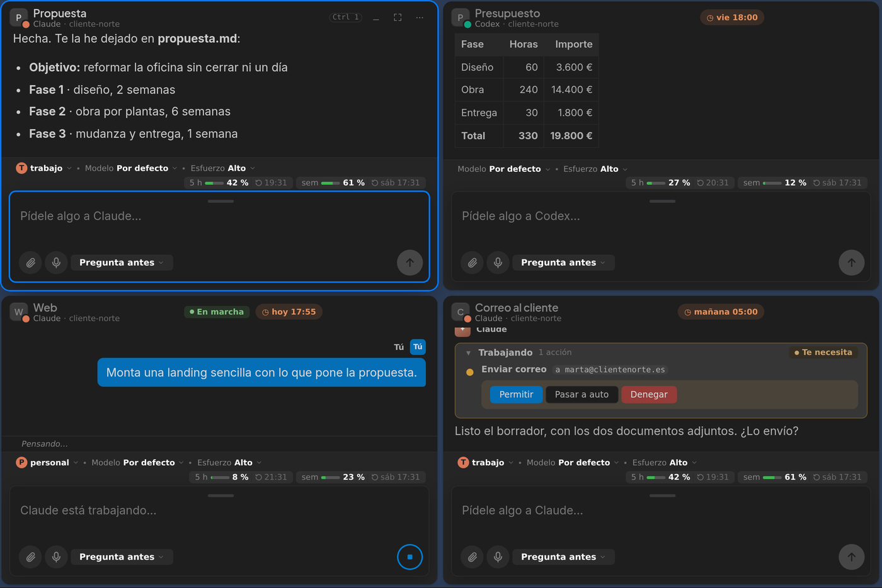Click the Web panel's W avatar

click(x=19, y=312)
